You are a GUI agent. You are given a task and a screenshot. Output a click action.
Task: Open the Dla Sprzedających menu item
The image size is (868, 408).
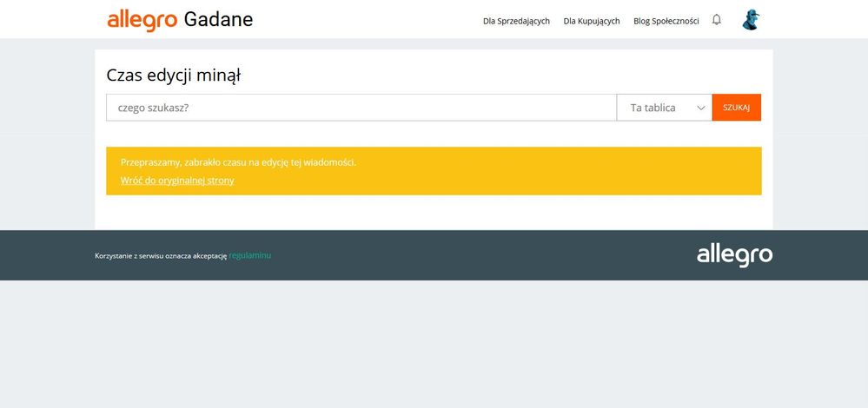point(516,21)
